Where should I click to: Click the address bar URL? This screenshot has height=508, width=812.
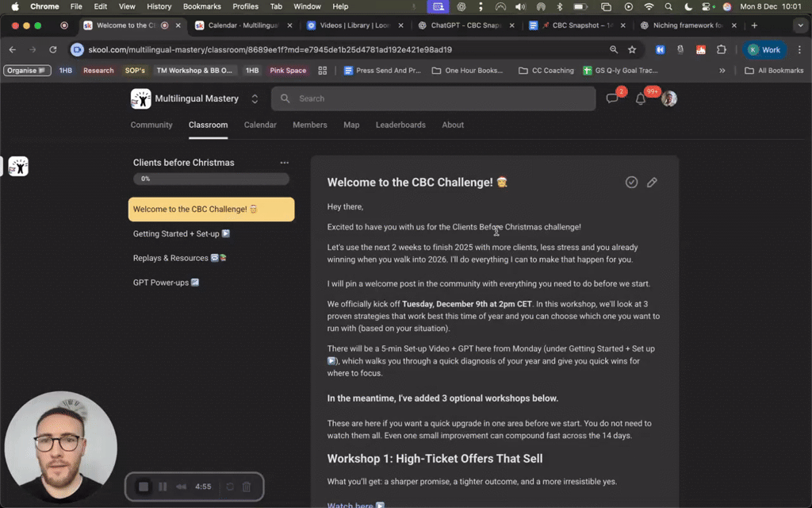[x=270, y=50]
